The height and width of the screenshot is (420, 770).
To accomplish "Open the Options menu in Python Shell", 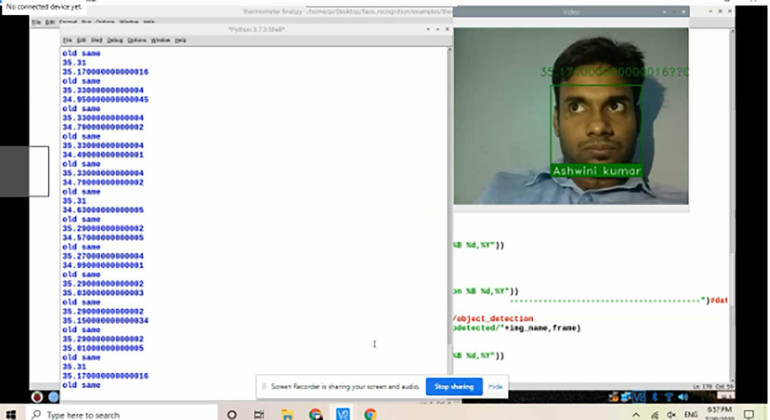I will (136, 40).
